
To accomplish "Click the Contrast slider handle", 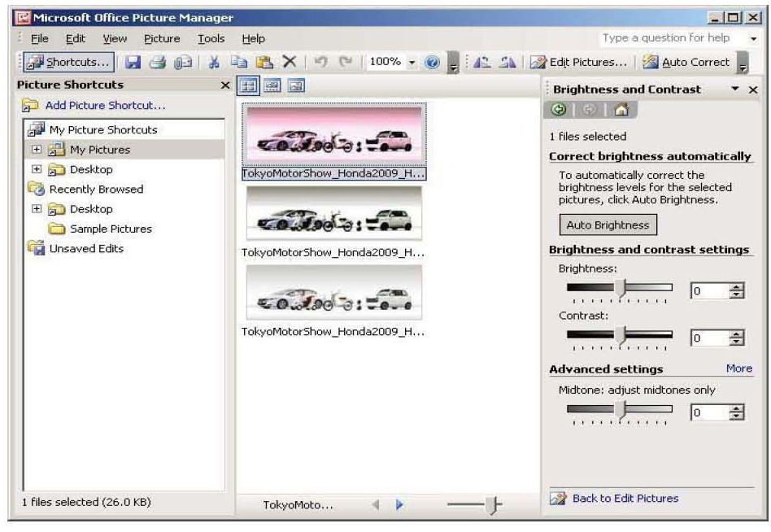I will 620,335.
